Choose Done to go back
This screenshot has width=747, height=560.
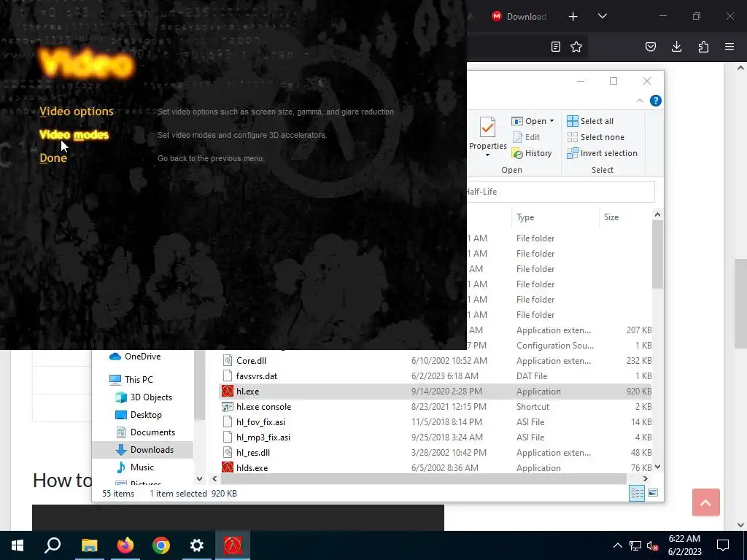click(x=53, y=158)
